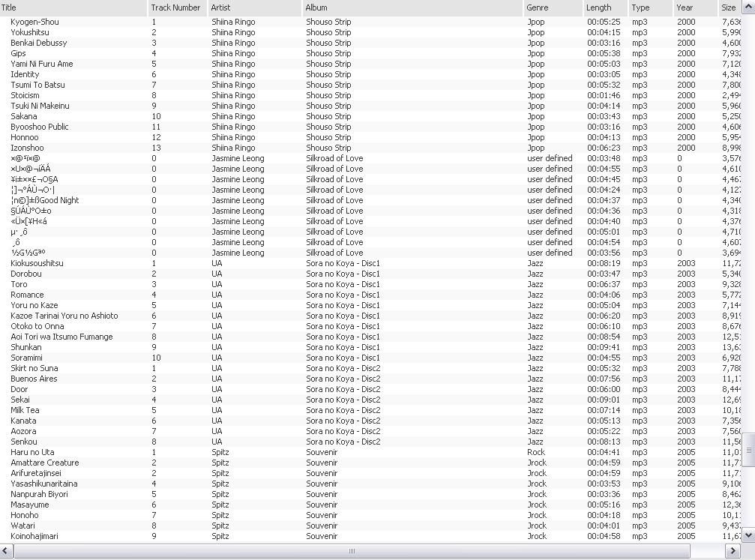755x560 pixels.
Task: Select the track Sakana
Action: pos(23,116)
